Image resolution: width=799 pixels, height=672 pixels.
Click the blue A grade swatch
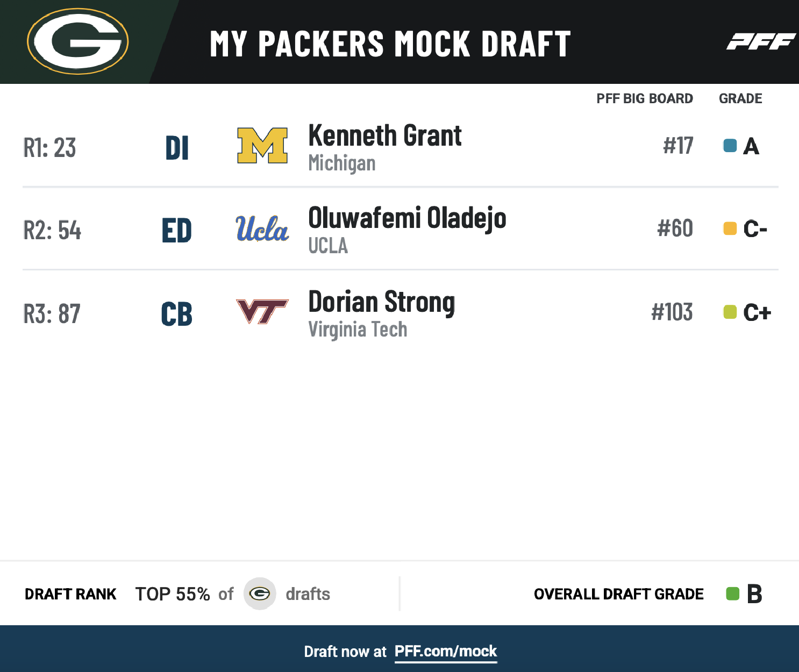[x=730, y=146]
